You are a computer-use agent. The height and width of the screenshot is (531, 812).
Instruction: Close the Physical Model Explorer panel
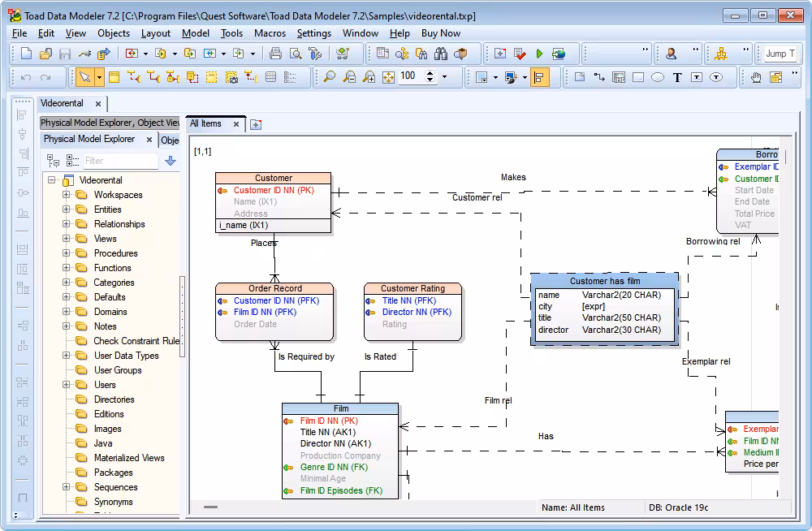tap(149, 140)
